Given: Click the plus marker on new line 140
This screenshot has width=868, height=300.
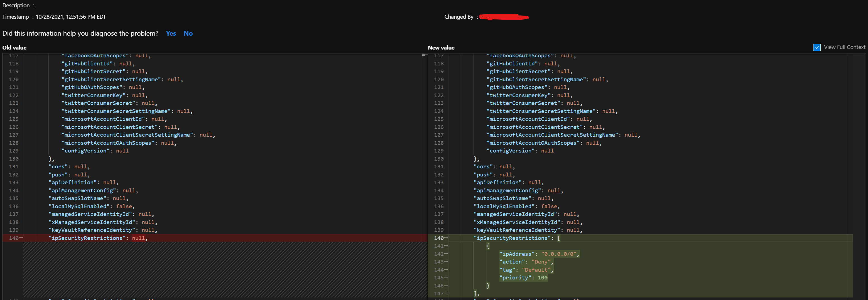Looking at the screenshot, I should 446,238.
